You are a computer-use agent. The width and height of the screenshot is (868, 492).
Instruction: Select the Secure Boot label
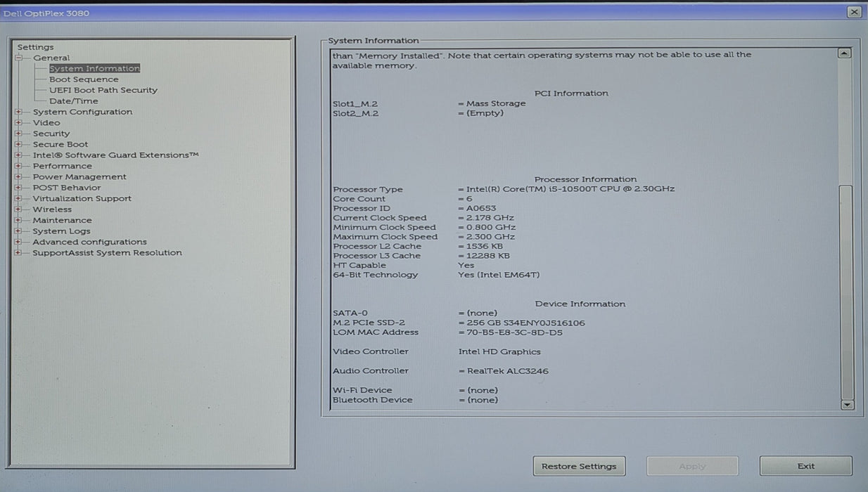coord(60,144)
